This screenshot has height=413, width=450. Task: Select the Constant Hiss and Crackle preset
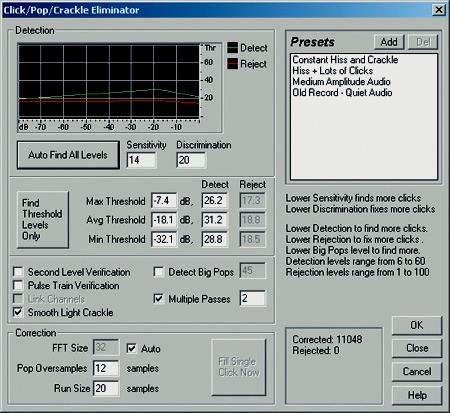pyautogui.click(x=345, y=60)
